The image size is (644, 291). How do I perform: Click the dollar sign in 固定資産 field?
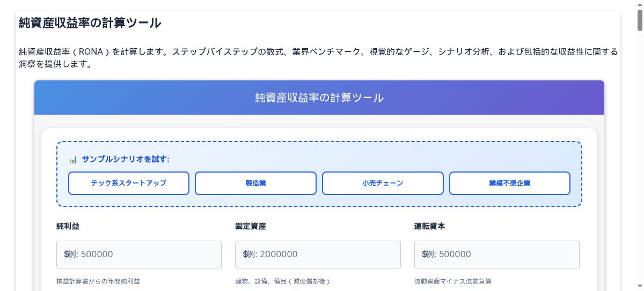(x=245, y=255)
